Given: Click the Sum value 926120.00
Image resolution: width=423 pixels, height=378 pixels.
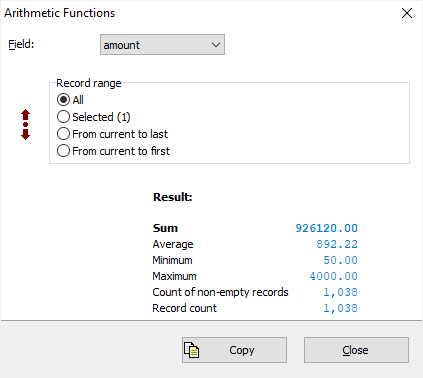Looking at the screenshot, I should point(327,228).
